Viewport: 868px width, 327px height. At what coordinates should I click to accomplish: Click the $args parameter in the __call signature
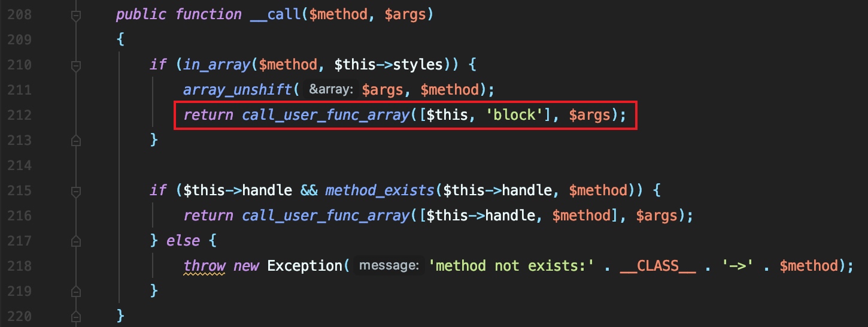pyautogui.click(x=405, y=15)
